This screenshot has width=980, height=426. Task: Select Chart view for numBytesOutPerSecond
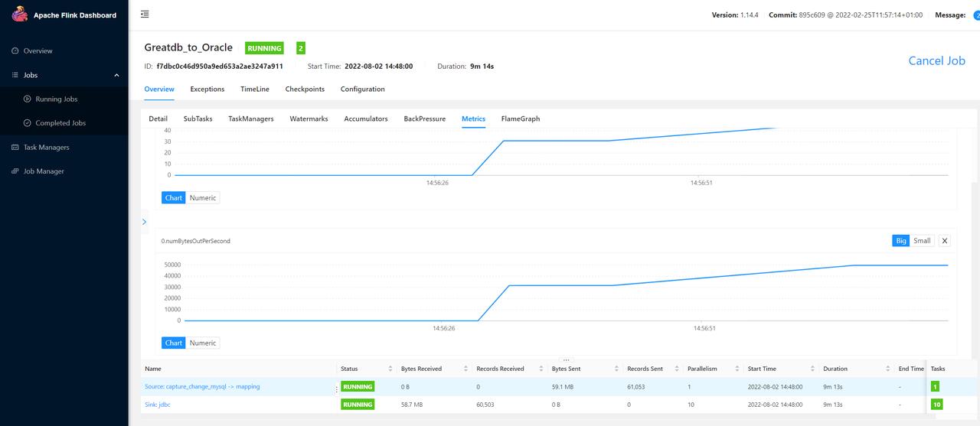(174, 343)
